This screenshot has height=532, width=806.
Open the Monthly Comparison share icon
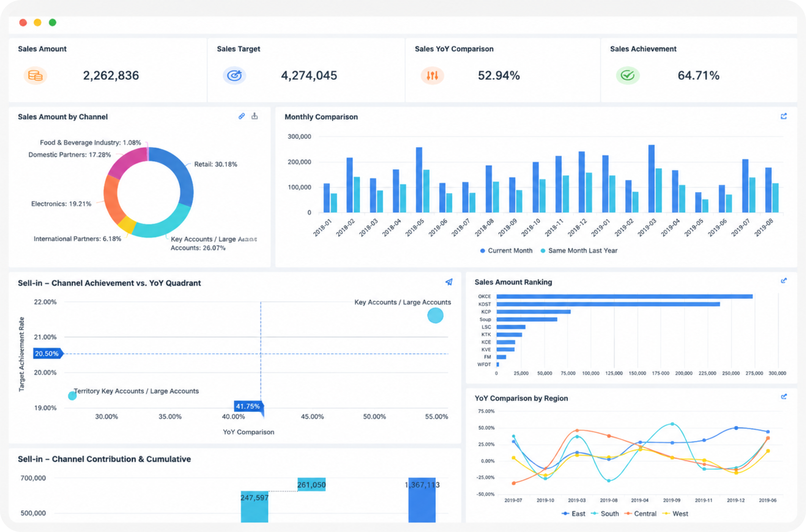pos(784,116)
